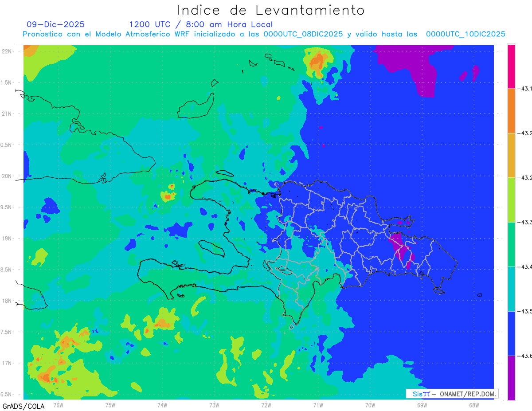Select the '-43.5' color scale value

point(524,311)
